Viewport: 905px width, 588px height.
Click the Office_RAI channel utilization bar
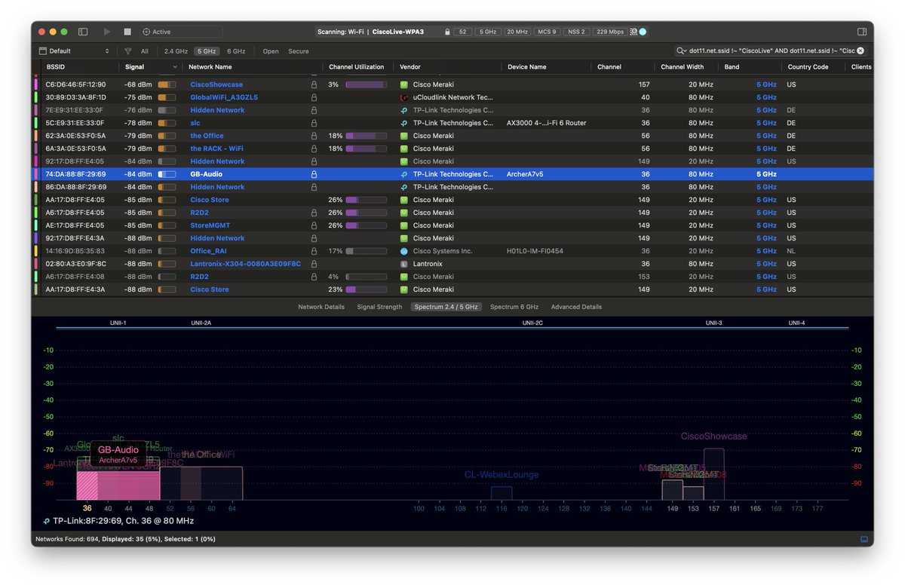pyautogui.click(x=366, y=251)
